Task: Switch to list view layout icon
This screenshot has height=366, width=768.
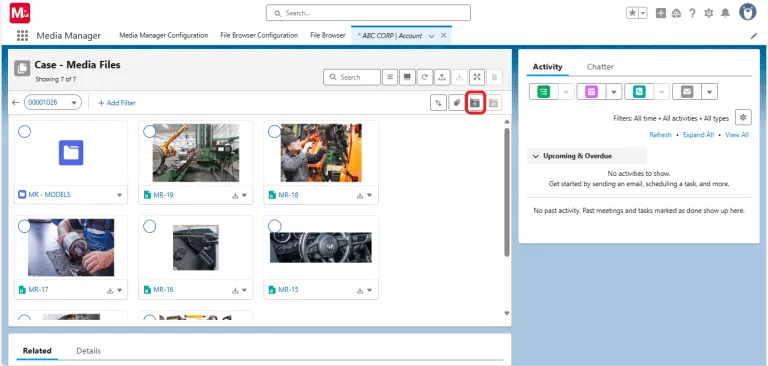Action: (390, 77)
